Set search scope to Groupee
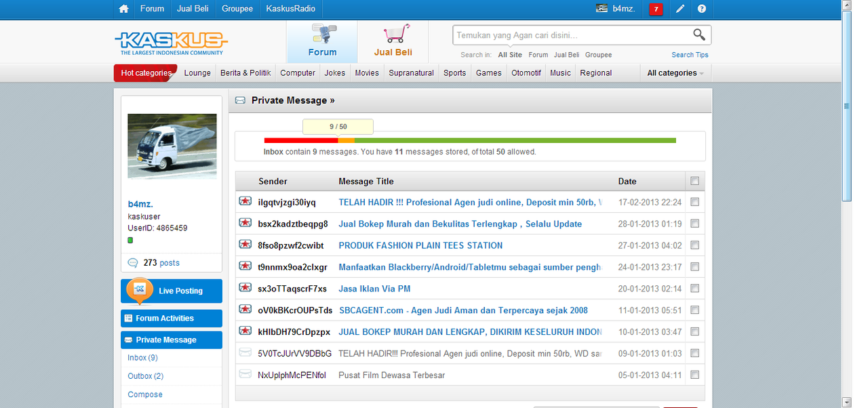The width and height of the screenshot is (868, 408). [598, 55]
